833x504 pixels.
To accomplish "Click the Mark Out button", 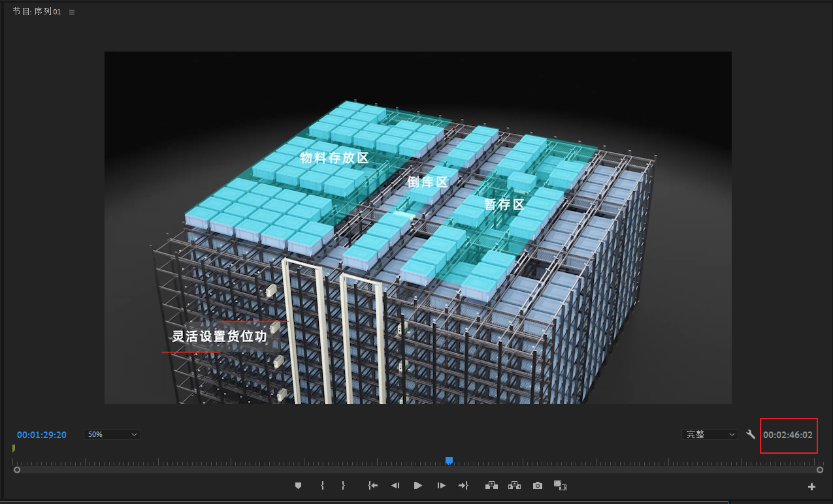I will (343, 486).
